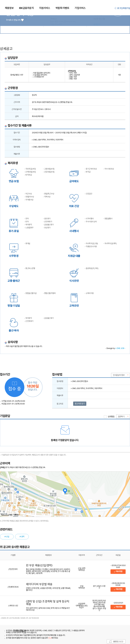Click the 신고 link in footer notice

pyautogui.click(x=50, y=638)
